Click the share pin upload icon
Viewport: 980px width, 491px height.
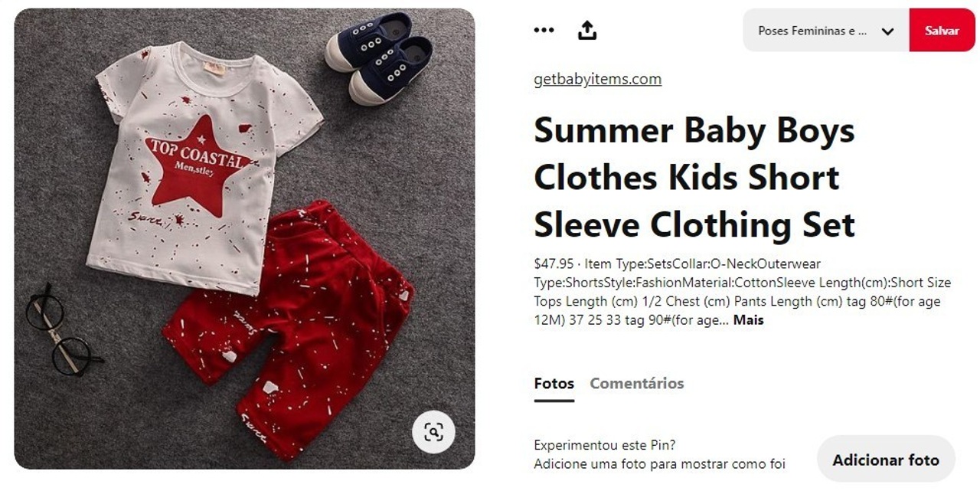tap(587, 31)
